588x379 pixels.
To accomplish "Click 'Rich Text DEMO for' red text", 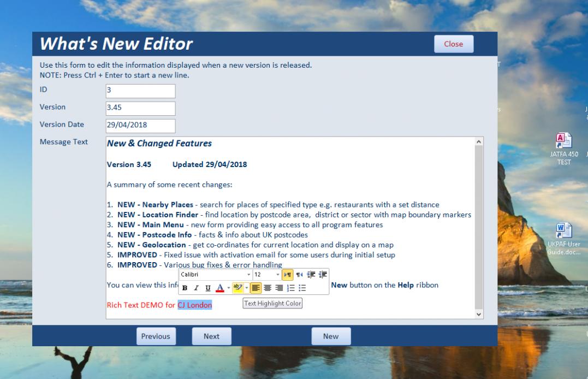I will click(141, 305).
